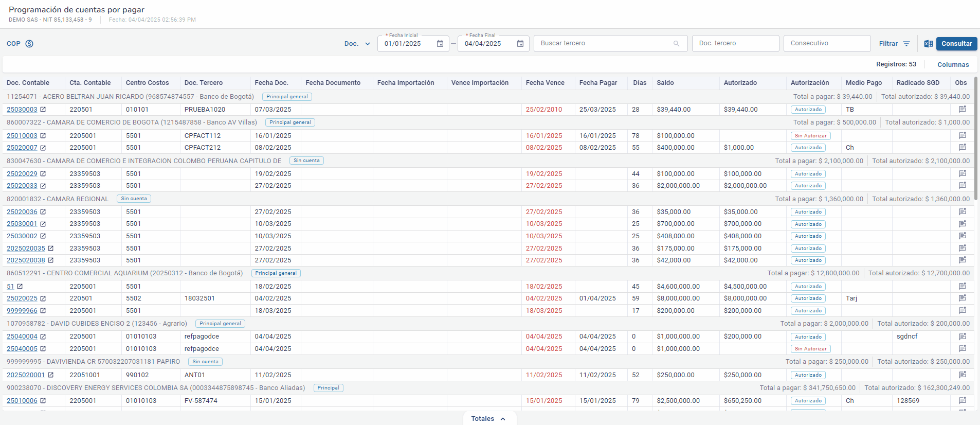The image size is (980, 425).
Task: Open observations icon for $2,000,000.00 row 25020033
Action: coord(963,186)
